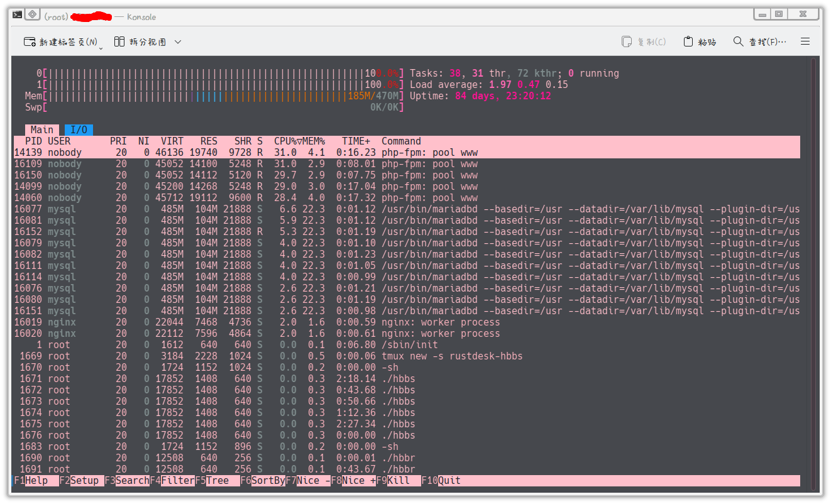Minimize the Konsole window

point(762,14)
